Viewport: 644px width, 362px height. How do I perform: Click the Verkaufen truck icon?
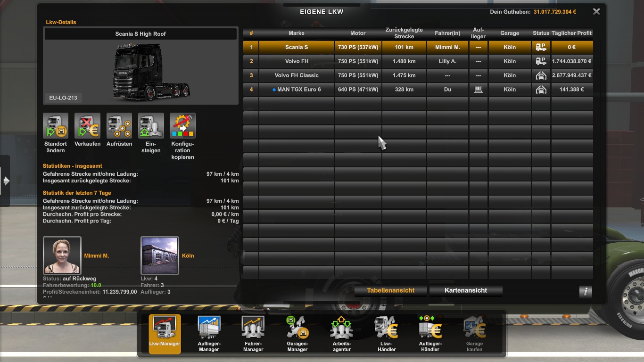pos(87,125)
